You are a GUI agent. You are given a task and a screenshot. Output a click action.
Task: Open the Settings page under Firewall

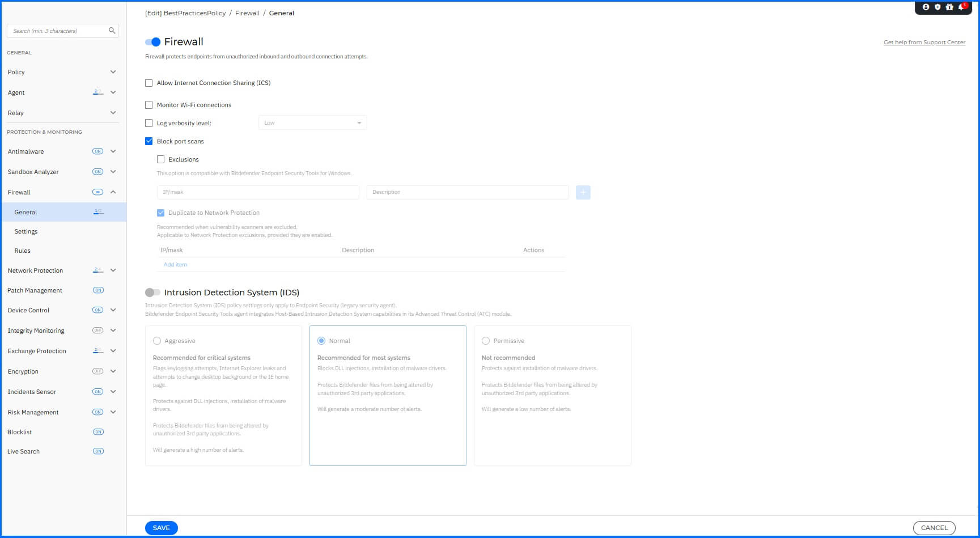point(26,231)
